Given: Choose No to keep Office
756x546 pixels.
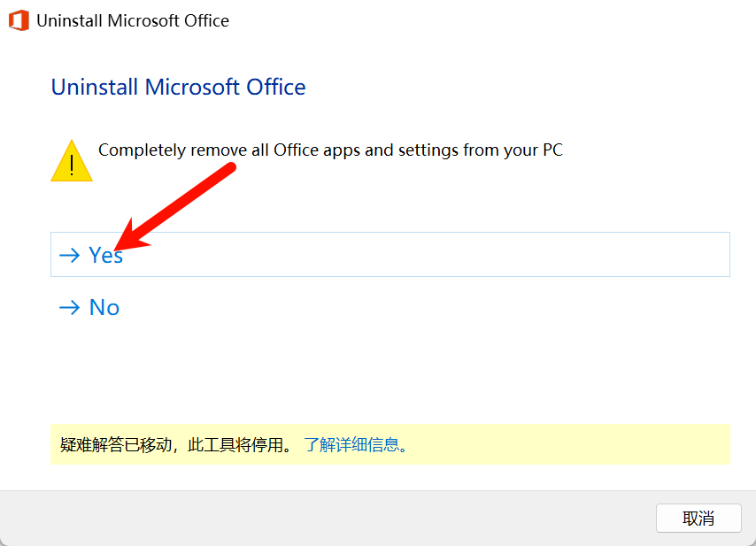Looking at the screenshot, I should click(x=104, y=307).
